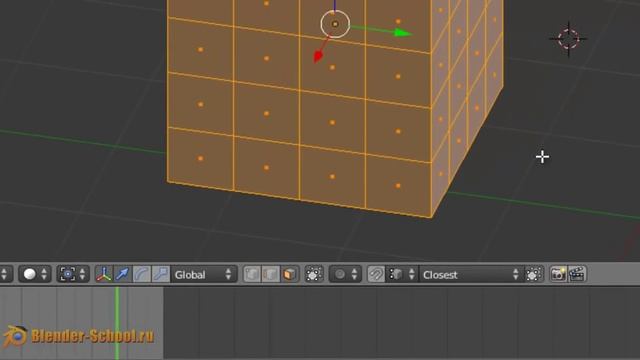
Task: Toggle the 3D manipulator axes widget
Action: coord(104,274)
